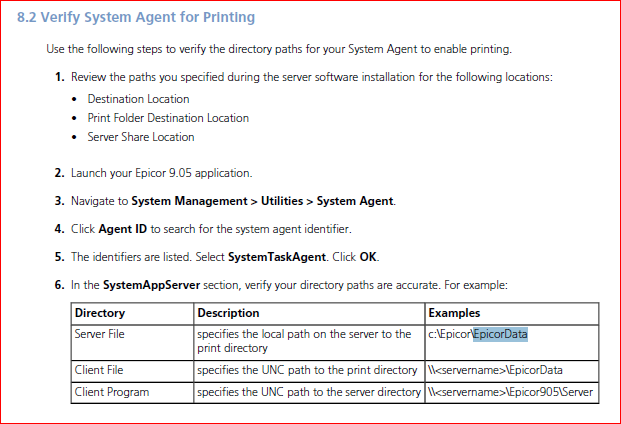Image resolution: width=621 pixels, height=424 pixels.
Task: Click the 'Examples' table column header
Action: coord(453,313)
